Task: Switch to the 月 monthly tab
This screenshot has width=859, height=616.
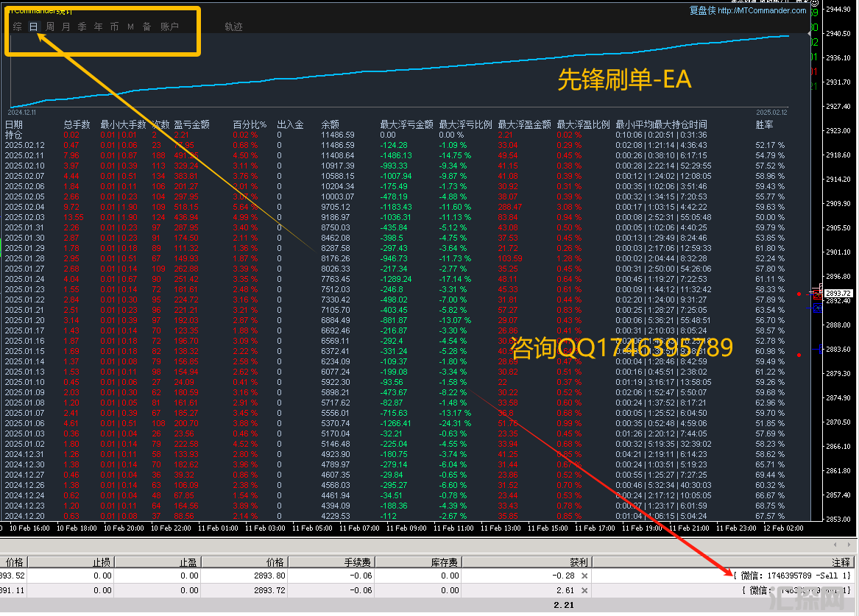Action: pyautogui.click(x=66, y=27)
